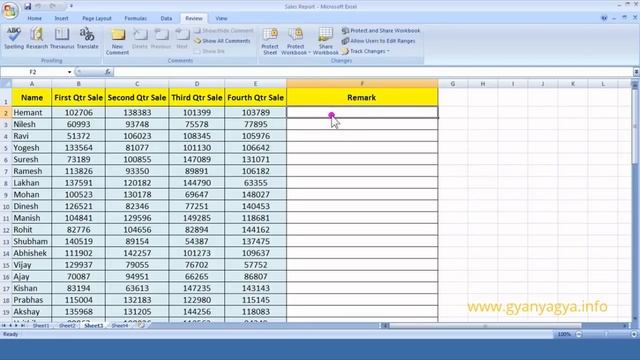Viewport: 640px width, 360px height.
Task: Save workbook from Quick Access toolbar
Action: coord(28,6)
